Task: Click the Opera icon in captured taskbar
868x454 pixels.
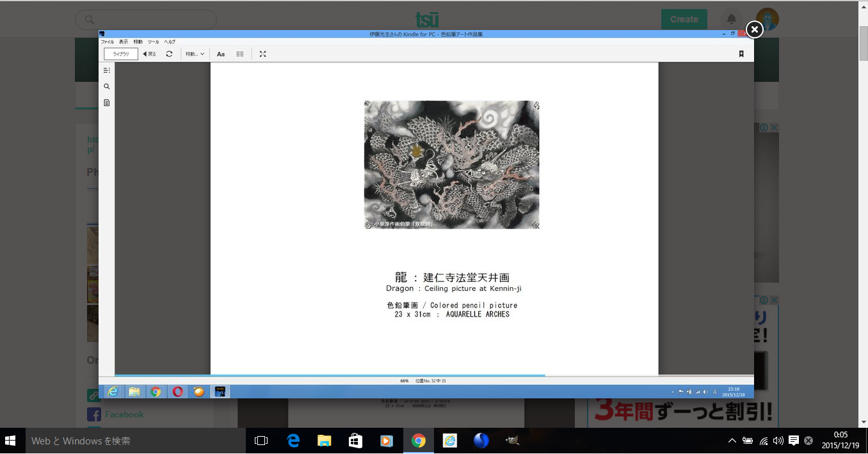Action: (x=177, y=391)
